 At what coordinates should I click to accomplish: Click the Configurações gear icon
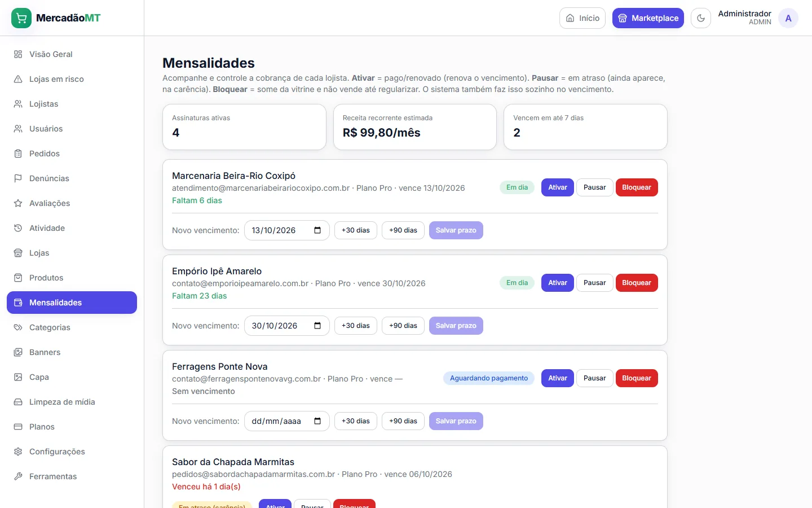[x=18, y=452]
